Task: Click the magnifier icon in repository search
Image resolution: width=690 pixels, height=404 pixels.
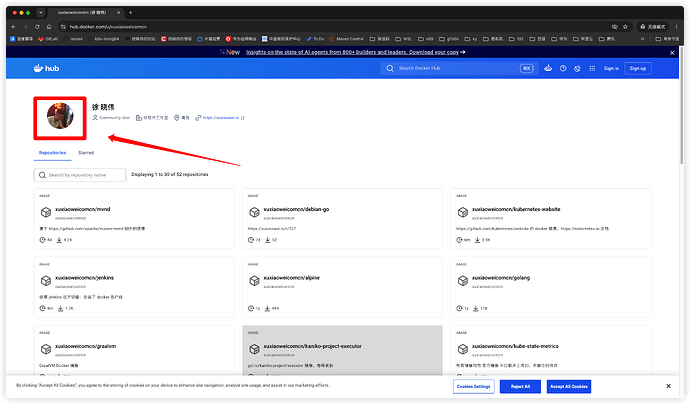Action: pyautogui.click(x=42, y=175)
